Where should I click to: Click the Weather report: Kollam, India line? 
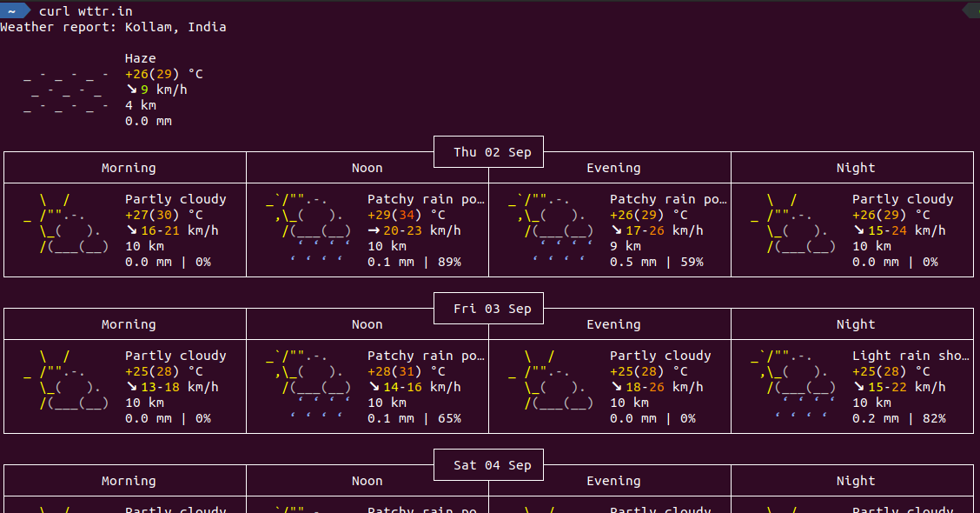113,26
